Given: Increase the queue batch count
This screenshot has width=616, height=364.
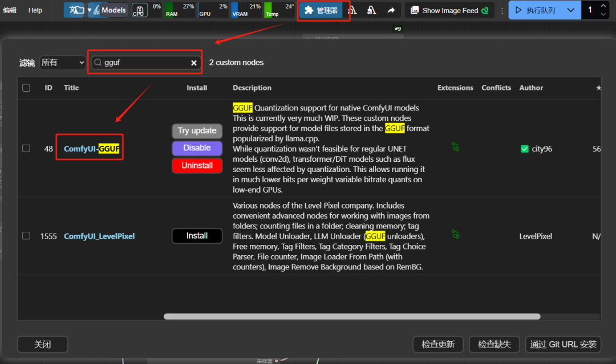Looking at the screenshot, I should tap(603, 6).
